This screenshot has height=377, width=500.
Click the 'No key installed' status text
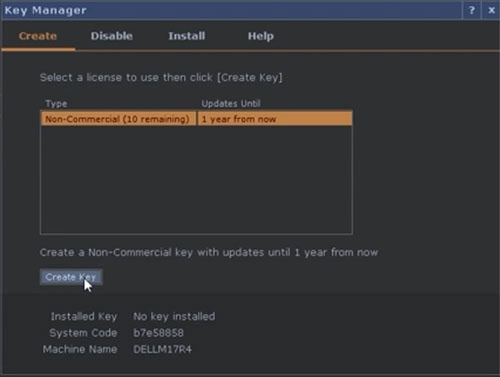click(x=174, y=316)
